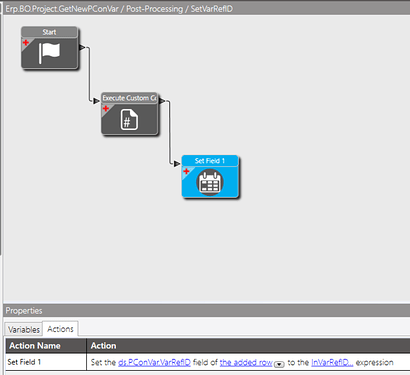
Task: Click the red plus on Execute Custom Code node
Action: (106, 108)
